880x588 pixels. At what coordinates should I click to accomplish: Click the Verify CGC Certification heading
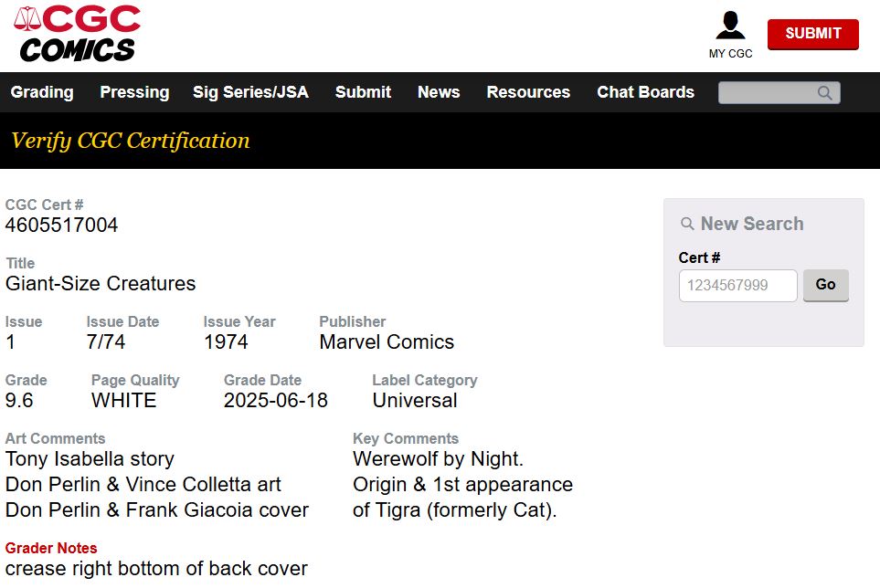[130, 141]
